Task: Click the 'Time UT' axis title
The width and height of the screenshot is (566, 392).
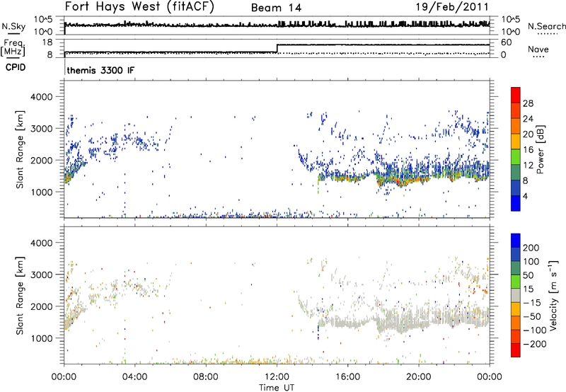Action: (x=277, y=388)
